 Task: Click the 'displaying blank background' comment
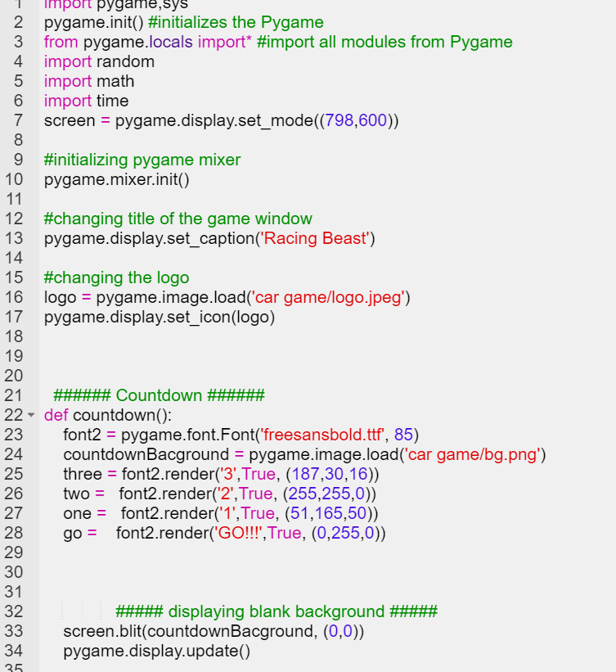tap(276, 611)
